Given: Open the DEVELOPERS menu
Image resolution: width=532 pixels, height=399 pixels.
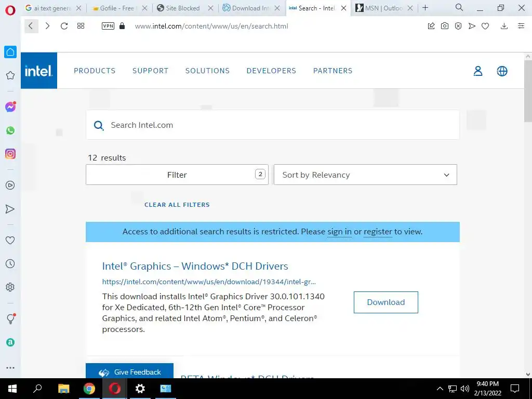Looking at the screenshot, I should (271, 71).
